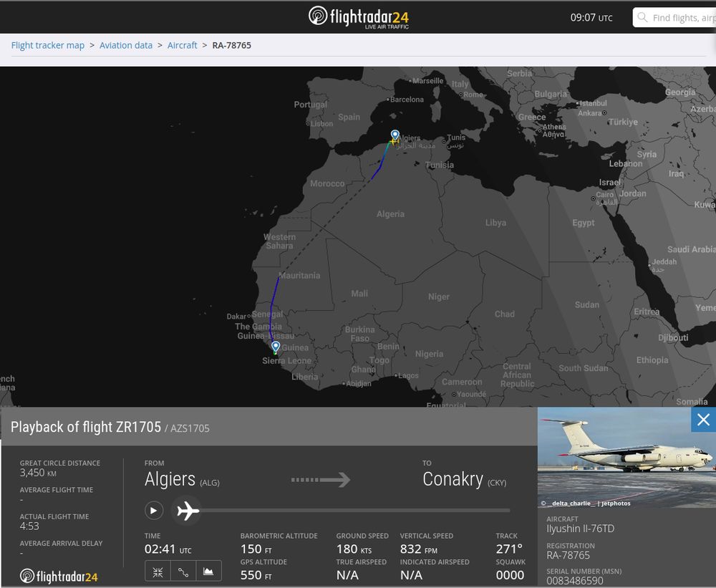Start flight playback with the play button

(x=154, y=511)
